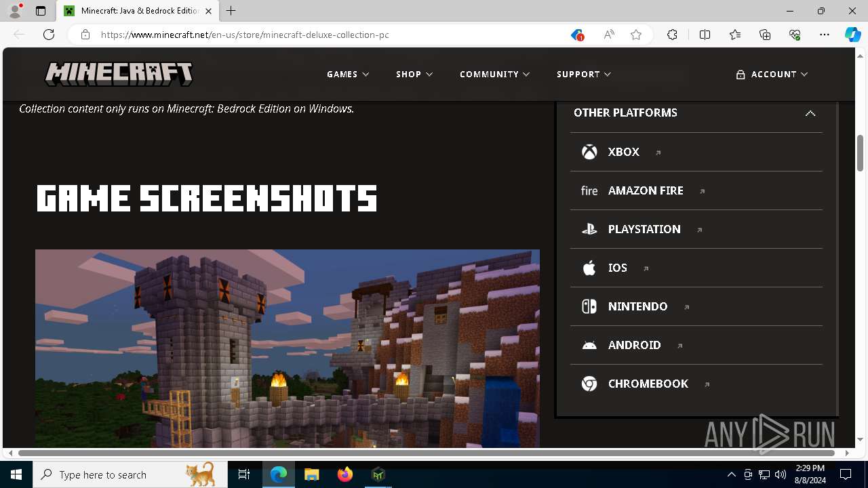Expand the SHOP menu
Image resolution: width=868 pixels, height=488 pixels.
pyautogui.click(x=414, y=75)
